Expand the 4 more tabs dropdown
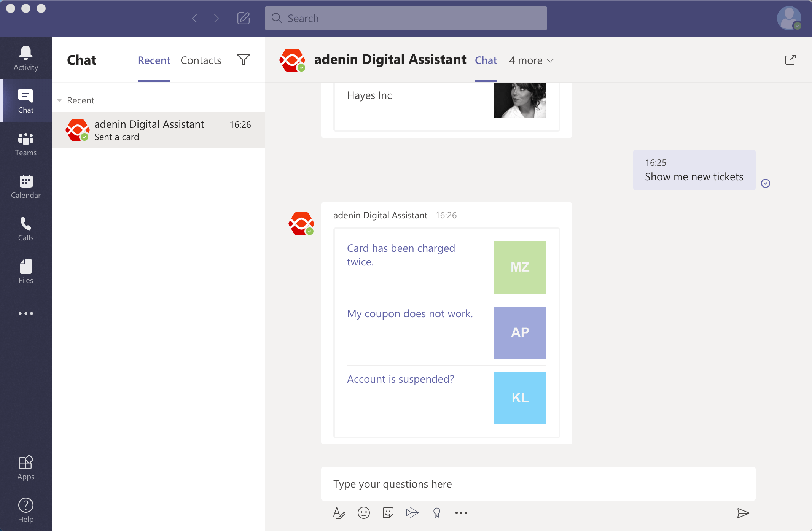The width and height of the screenshot is (812, 531). click(x=531, y=60)
